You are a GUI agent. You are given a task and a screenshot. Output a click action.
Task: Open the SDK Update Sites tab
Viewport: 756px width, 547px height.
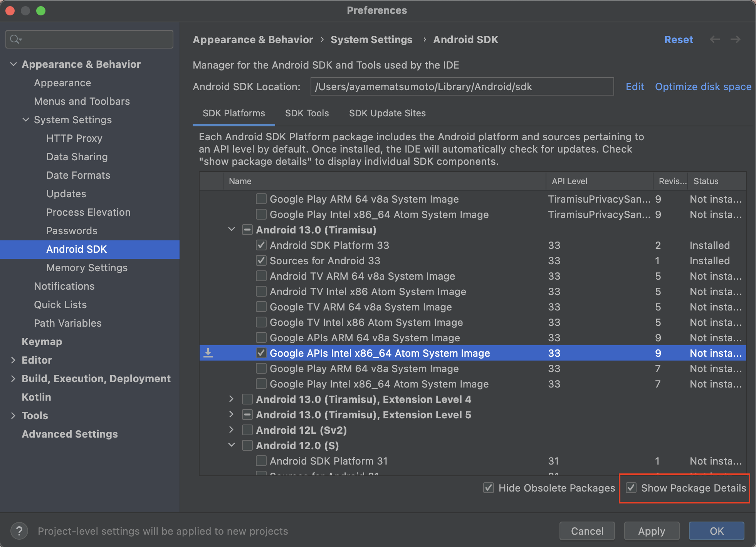pos(387,113)
